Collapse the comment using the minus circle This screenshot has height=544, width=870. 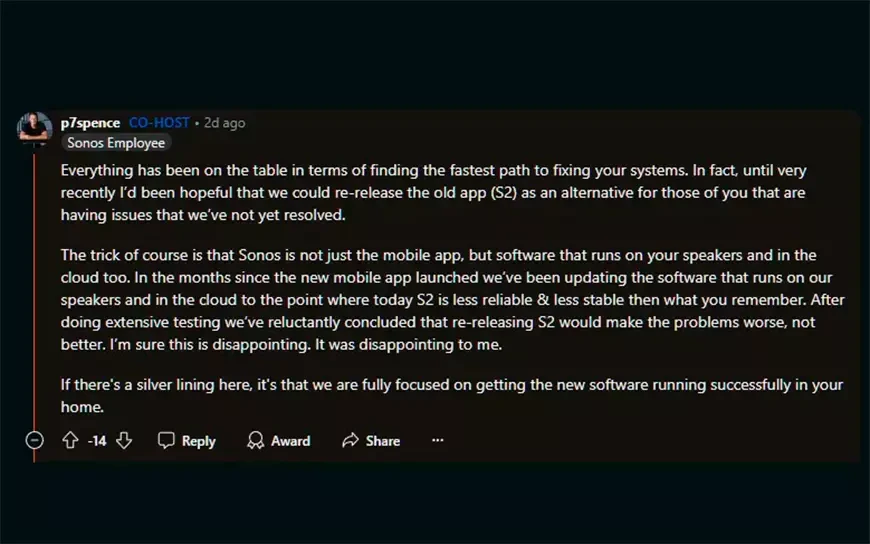click(34, 440)
